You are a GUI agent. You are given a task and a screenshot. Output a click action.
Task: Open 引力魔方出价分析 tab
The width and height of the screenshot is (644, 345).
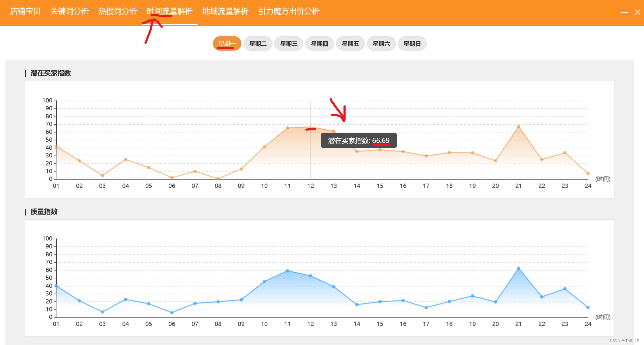click(289, 11)
